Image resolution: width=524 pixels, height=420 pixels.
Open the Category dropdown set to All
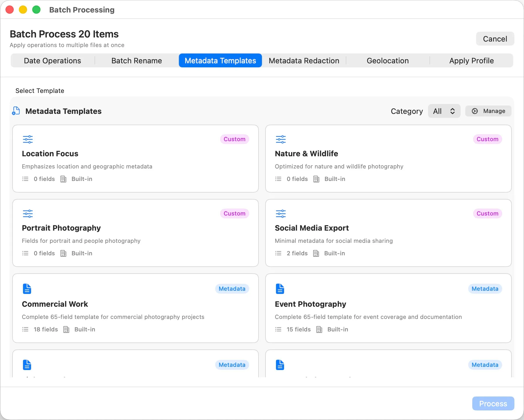444,111
